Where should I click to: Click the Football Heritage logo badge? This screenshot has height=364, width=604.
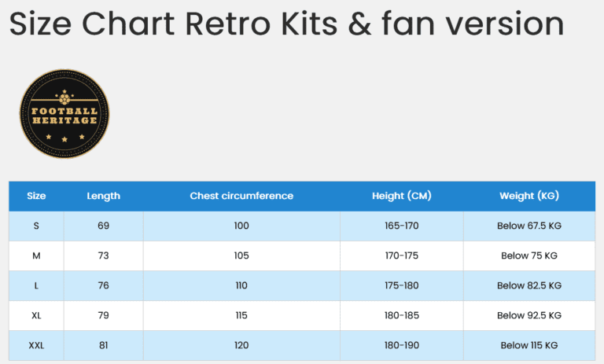pos(64,114)
